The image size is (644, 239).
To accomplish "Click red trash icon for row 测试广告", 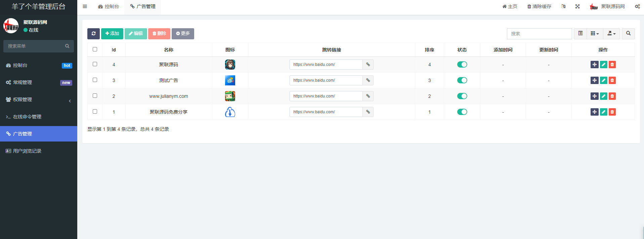I will 612,80.
